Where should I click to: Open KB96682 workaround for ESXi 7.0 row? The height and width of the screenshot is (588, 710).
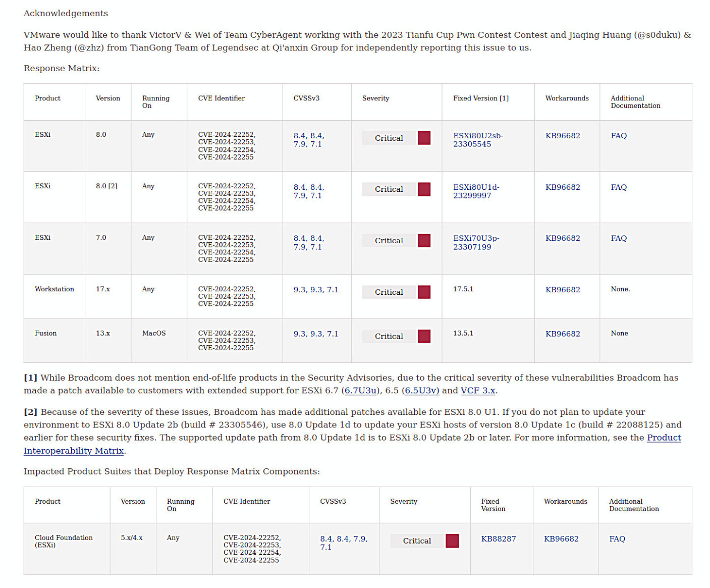click(x=563, y=238)
